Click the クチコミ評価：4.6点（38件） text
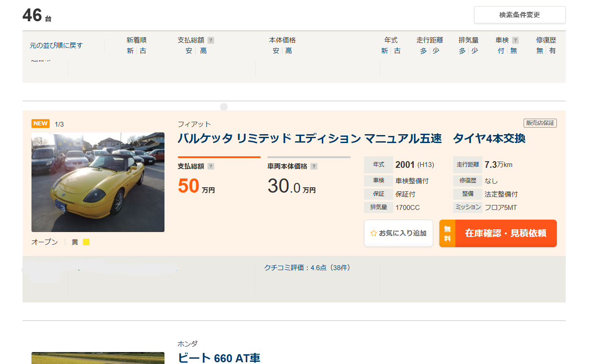 307,267
